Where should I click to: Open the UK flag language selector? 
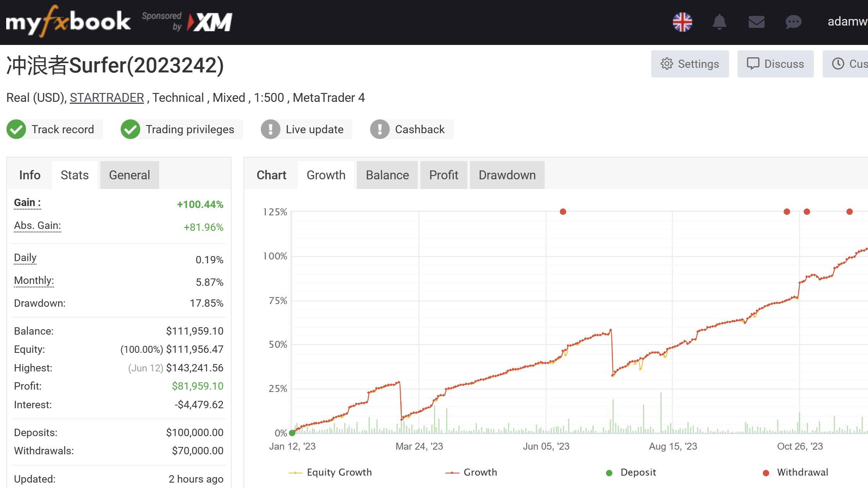coord(682,22)
